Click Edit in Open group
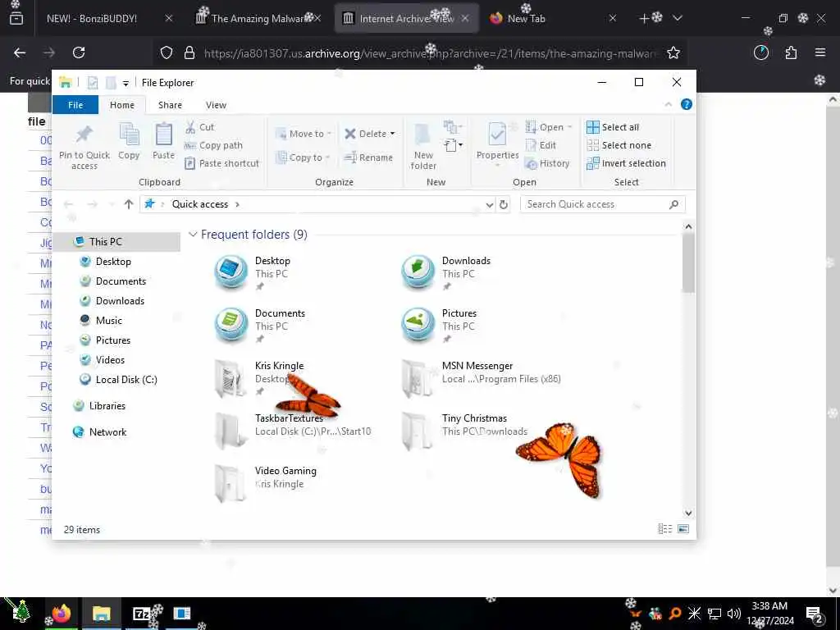 click(541, 145)
